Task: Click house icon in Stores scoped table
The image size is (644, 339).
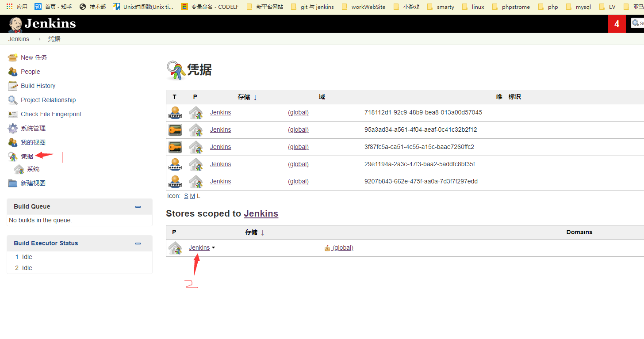Action: coord(175,248)
